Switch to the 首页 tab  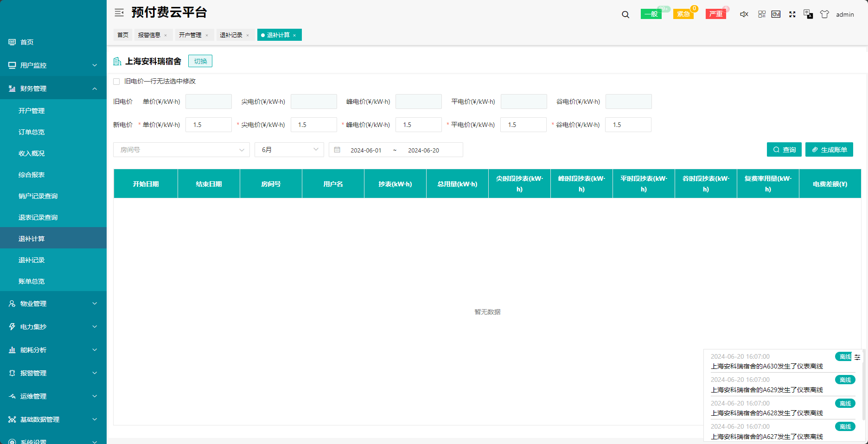123,35
